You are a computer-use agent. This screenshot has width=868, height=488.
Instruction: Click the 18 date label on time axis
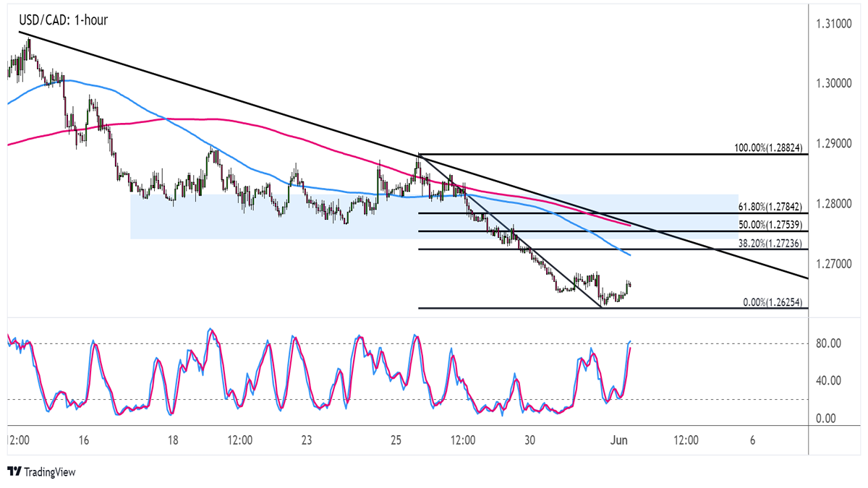173,440
